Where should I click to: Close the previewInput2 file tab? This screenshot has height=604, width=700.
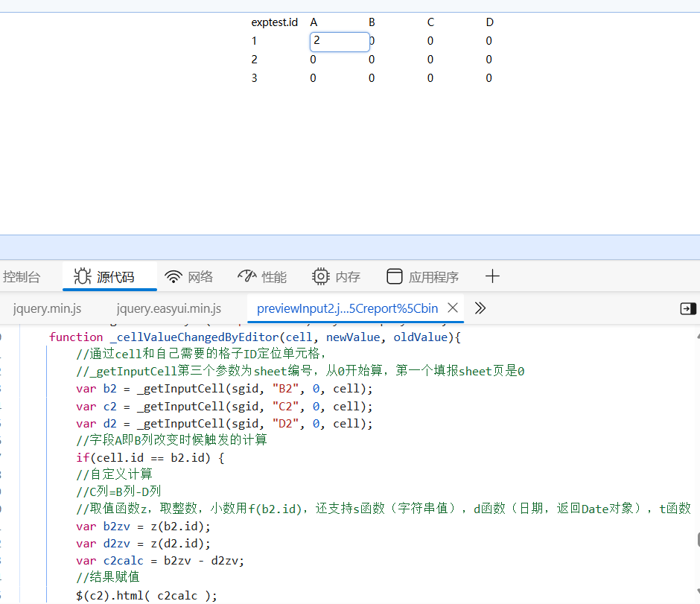[x=452, y=308]
